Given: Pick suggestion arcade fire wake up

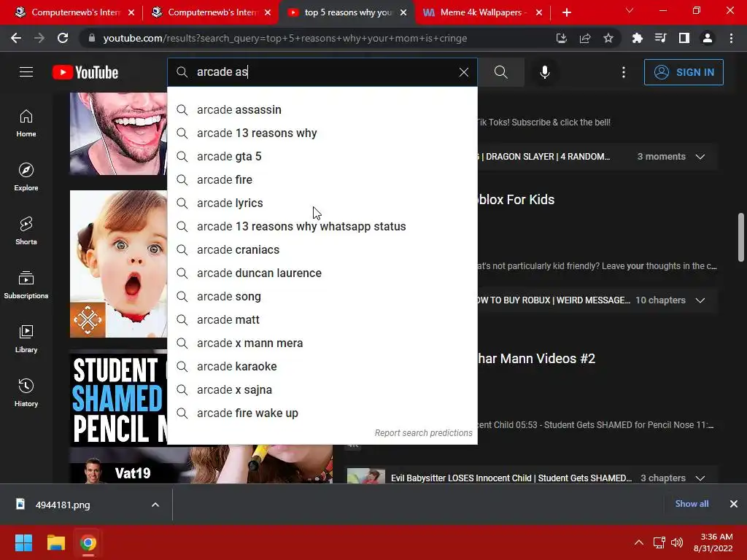Looking at the screenshot, I should pyautogui.click(x=322, y=413).
